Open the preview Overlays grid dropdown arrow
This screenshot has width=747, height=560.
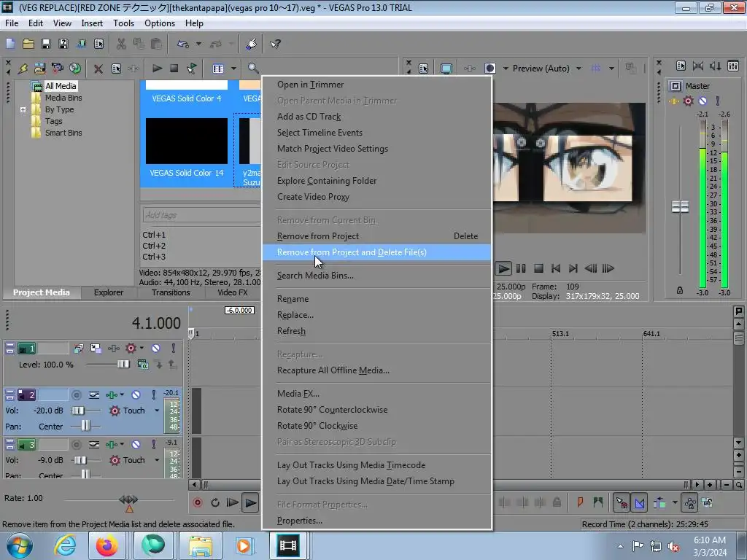[x=611, y=69]
